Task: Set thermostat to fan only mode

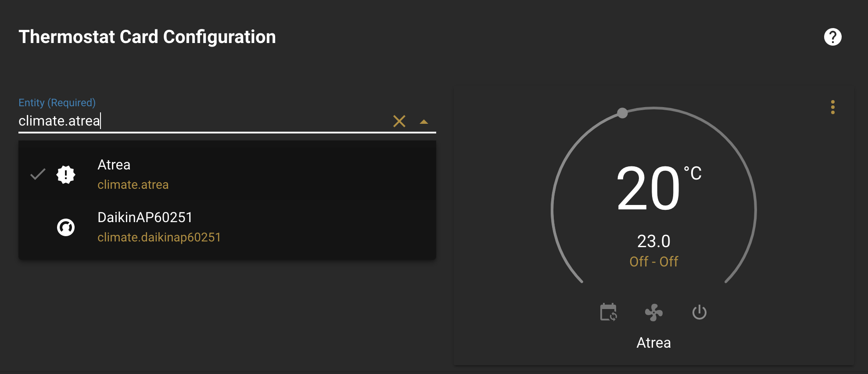Action: click(654, 313)
